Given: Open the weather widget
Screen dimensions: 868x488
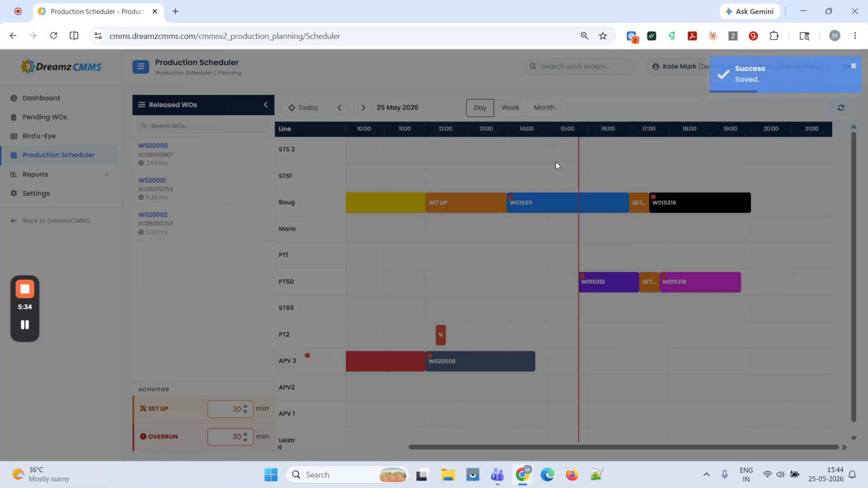Looking at the screenshot, I should (41, 474).
